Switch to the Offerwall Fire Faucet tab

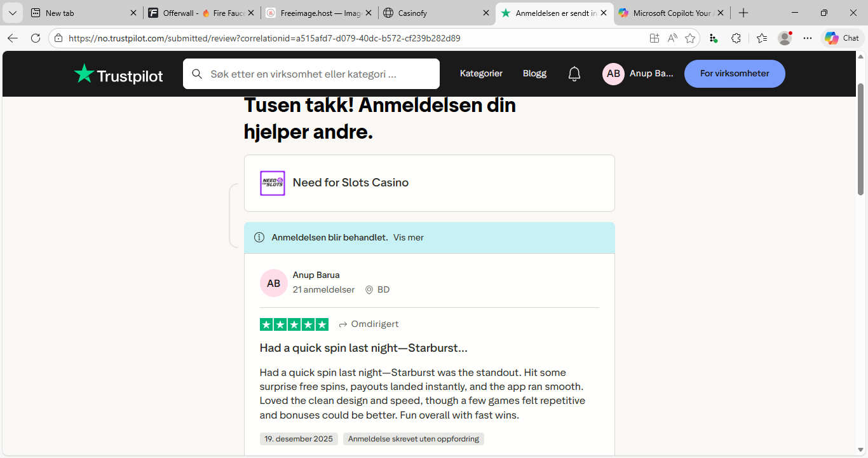tap(201, 13)
